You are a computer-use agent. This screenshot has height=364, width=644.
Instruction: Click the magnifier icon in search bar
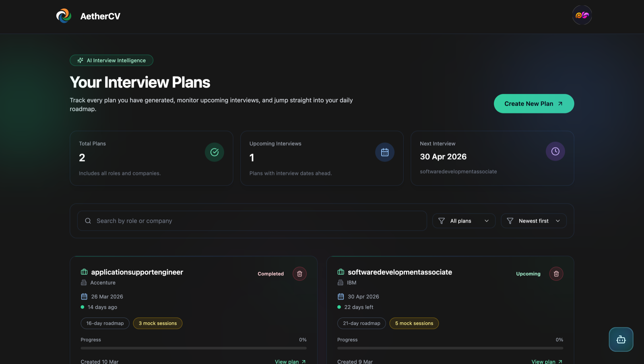(88, 221)
